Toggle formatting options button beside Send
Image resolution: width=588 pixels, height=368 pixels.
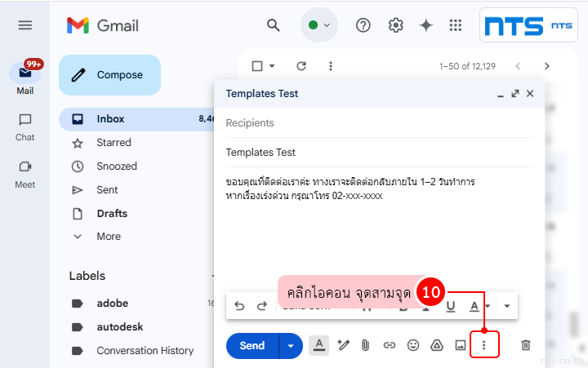coord(319,345)
